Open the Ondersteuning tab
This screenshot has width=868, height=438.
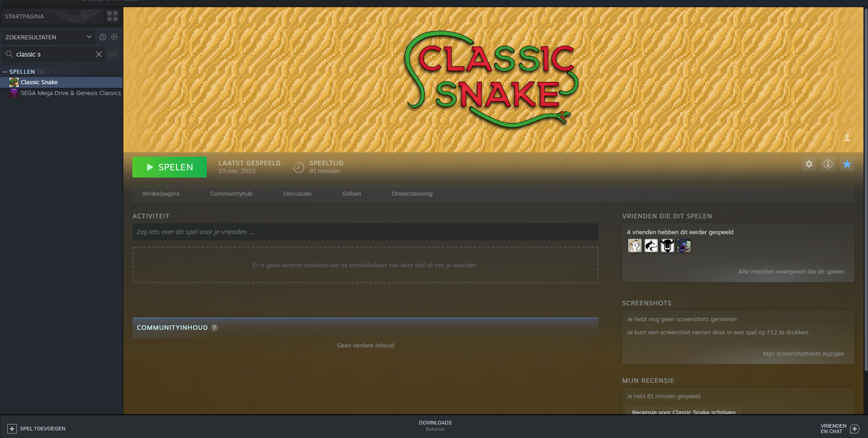[412, 194]
